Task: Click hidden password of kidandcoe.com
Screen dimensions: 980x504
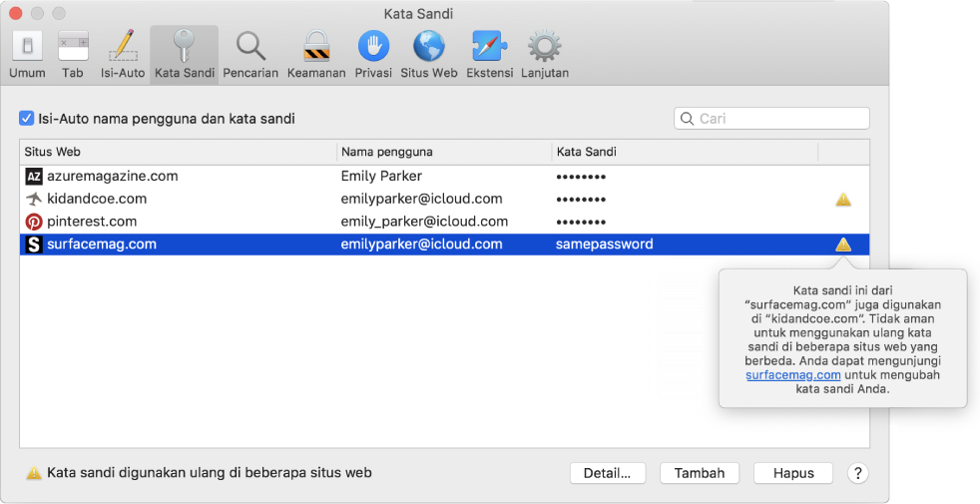Action: [x=581, y=200]
